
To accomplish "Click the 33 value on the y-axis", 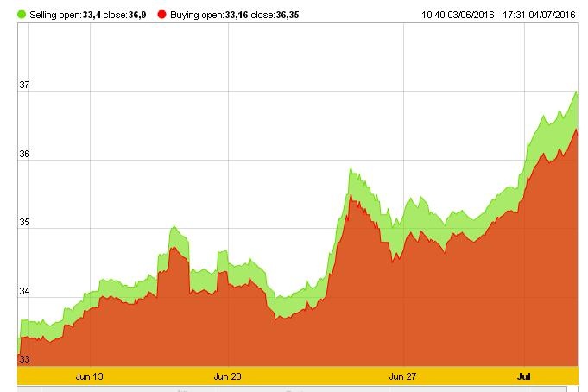I will point(24,359).
